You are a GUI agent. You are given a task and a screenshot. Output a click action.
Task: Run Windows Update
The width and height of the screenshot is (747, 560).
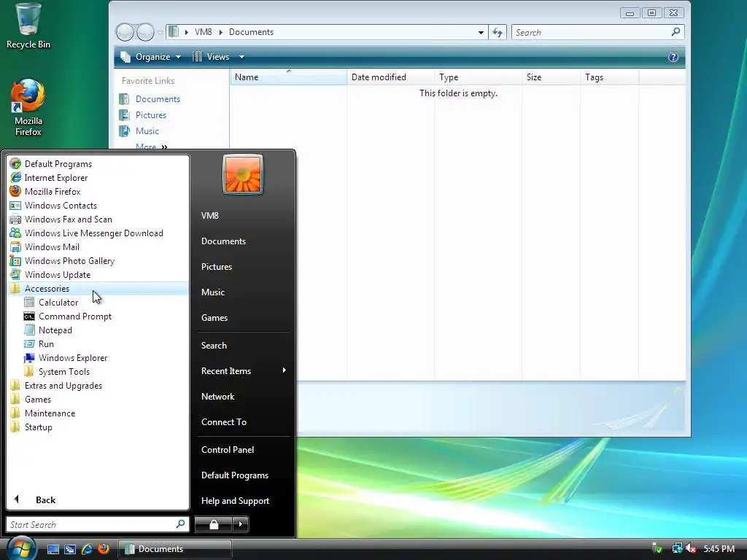(x=58, y=274)
